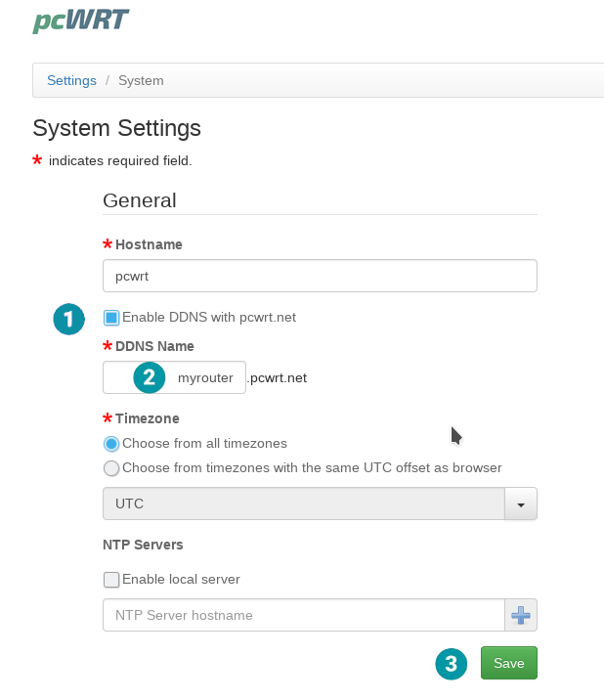
Task: Open the UTC timezone select box
Action: click(x=303, y=503)
